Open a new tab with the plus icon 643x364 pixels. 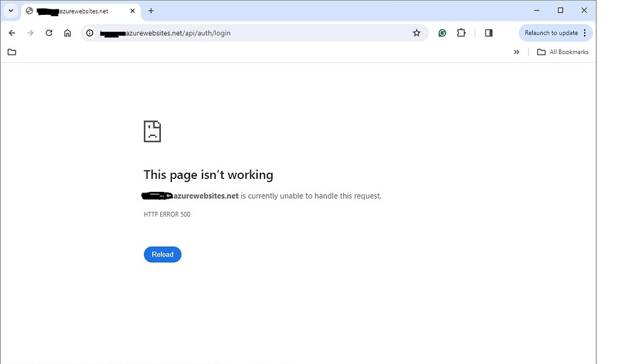click(151, 11)
